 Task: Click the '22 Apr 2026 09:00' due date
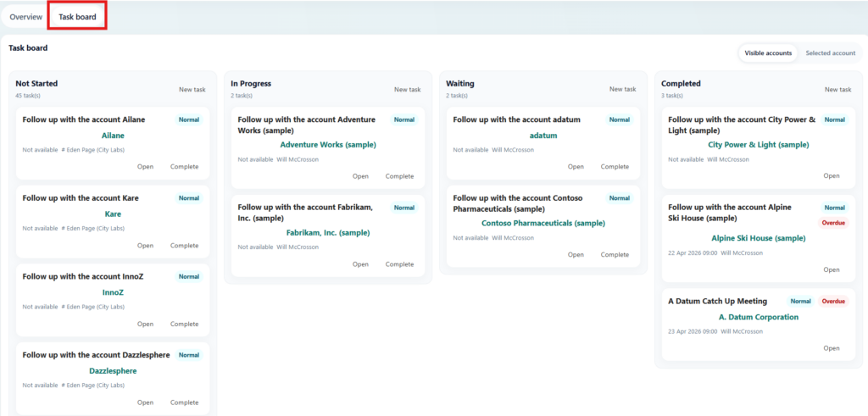(x=693, y=252)
